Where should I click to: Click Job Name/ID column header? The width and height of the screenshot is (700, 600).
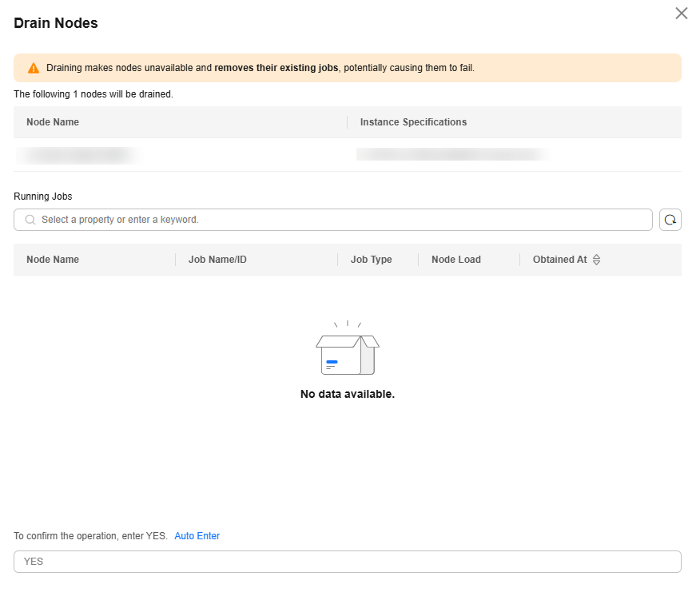click(x=217, y=260)
